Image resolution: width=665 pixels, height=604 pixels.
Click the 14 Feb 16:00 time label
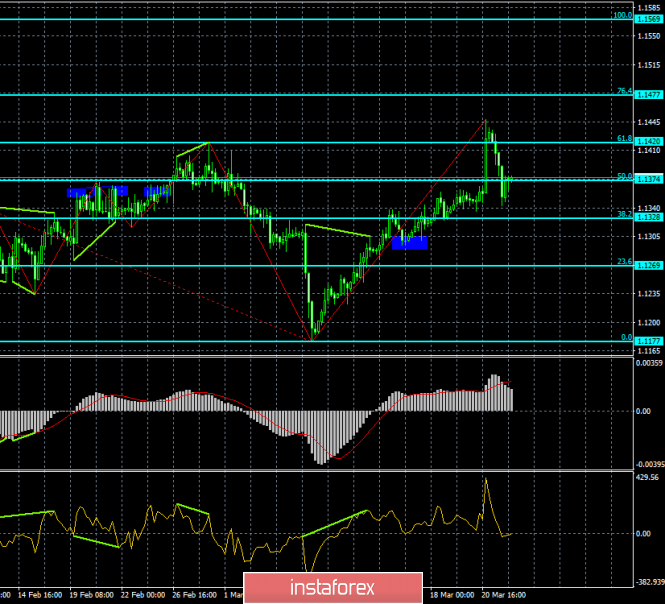tap(40, 595)
